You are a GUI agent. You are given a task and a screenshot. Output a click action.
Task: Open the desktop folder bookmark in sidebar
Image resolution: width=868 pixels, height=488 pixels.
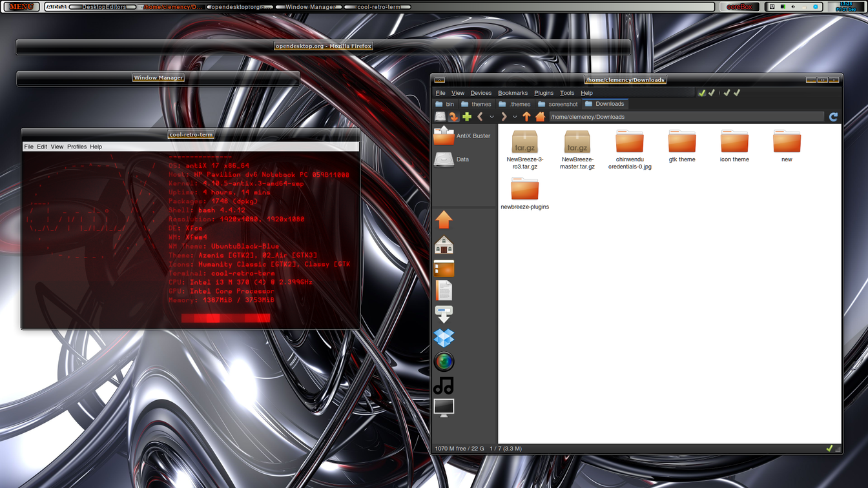coord(444,268)
